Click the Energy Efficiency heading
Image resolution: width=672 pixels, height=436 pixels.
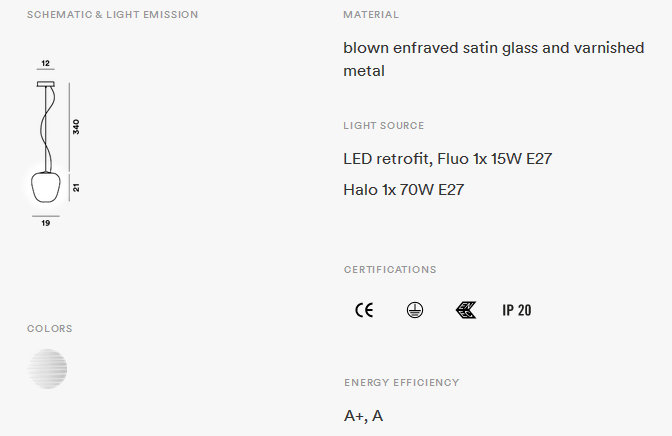(x=402, y=382)
